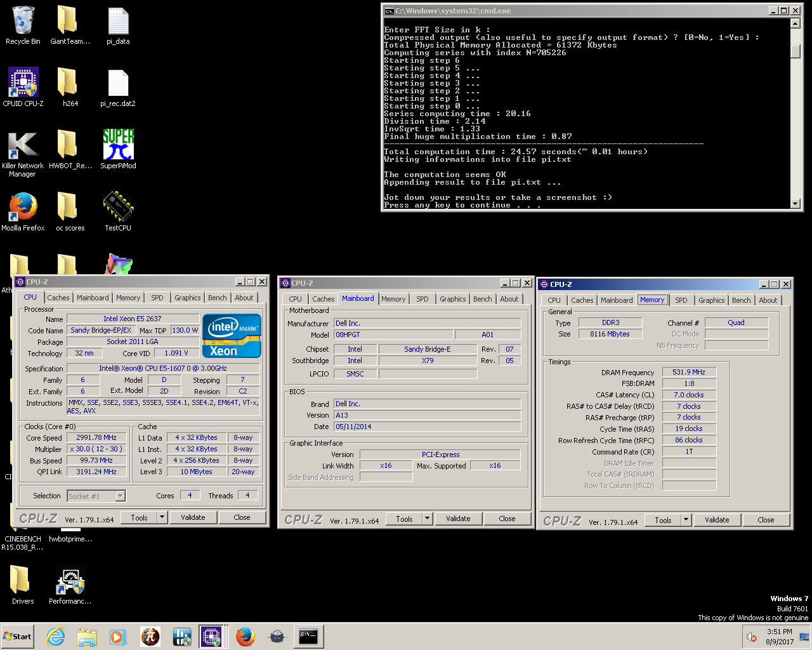The width and height of the screenshot is (812, 650).
Task: Open Windows Media Player taskbar icon
Action: (118, 637)
